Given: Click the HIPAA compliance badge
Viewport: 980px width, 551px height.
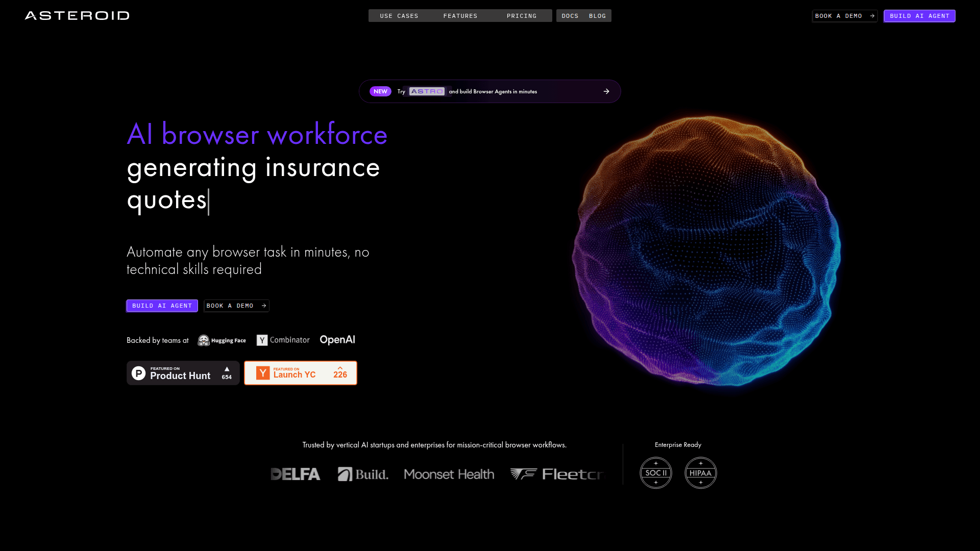Looking at the screenshot, I should [x=700, y=473].
